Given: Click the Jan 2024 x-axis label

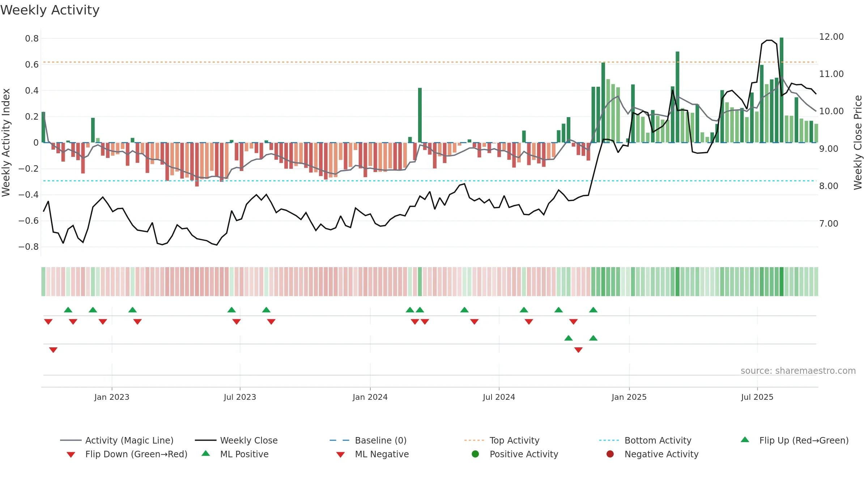Looking at the screenshot, I should 370,397.
